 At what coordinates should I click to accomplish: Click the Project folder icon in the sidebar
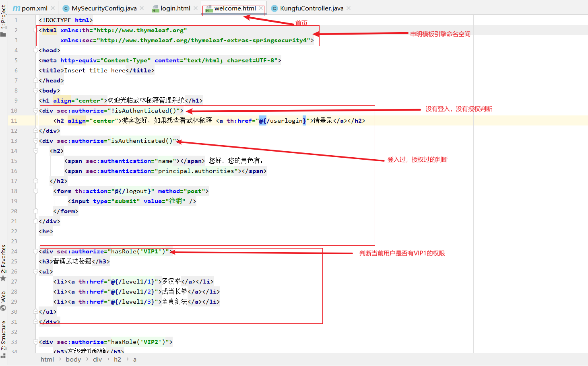coord(3,35)
